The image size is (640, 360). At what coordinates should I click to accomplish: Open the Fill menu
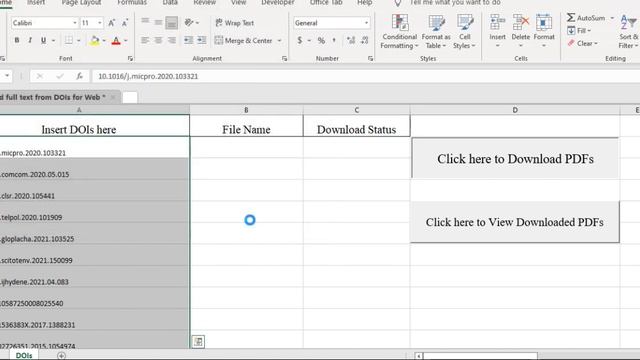[579, 31]
